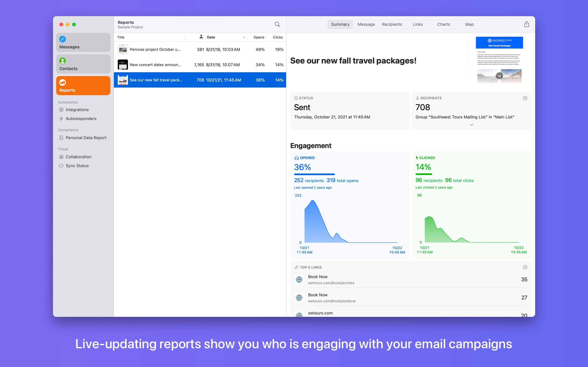Switch to the Map tab
The image size is (588, 367).
(x=469, y=24)
